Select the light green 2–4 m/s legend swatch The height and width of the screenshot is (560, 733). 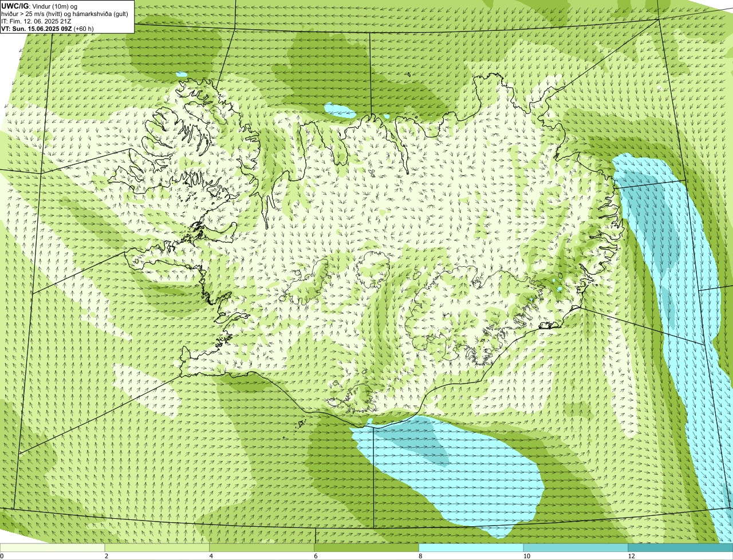[157, 547]
